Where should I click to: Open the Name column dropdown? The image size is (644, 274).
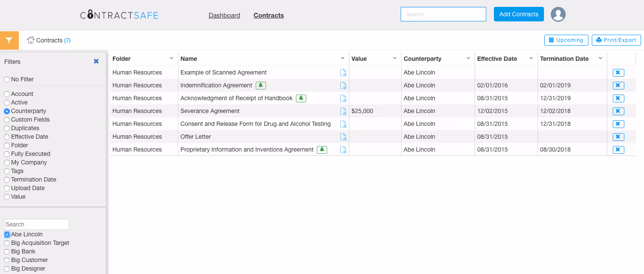pyautogui.click(x=342, y=58)
